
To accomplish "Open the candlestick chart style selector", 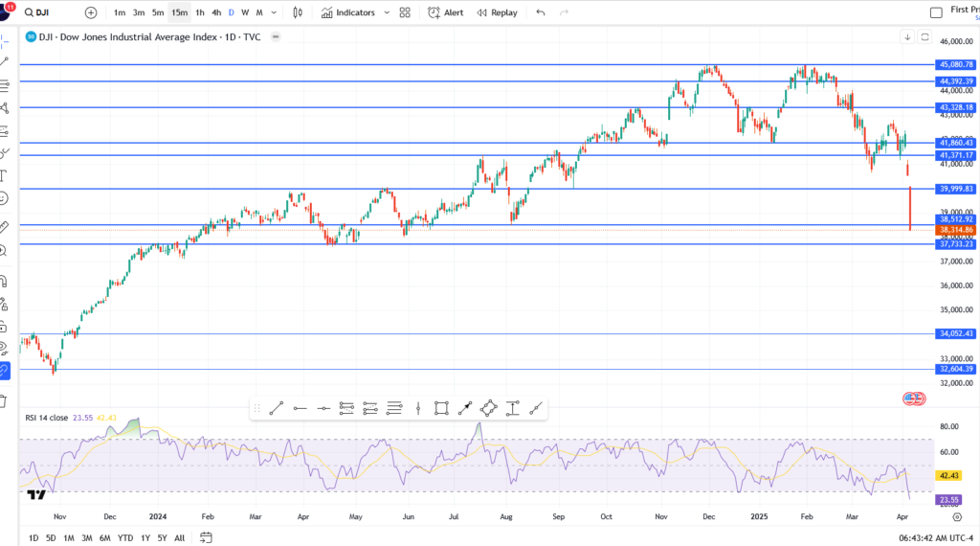I will click(298, 12).
